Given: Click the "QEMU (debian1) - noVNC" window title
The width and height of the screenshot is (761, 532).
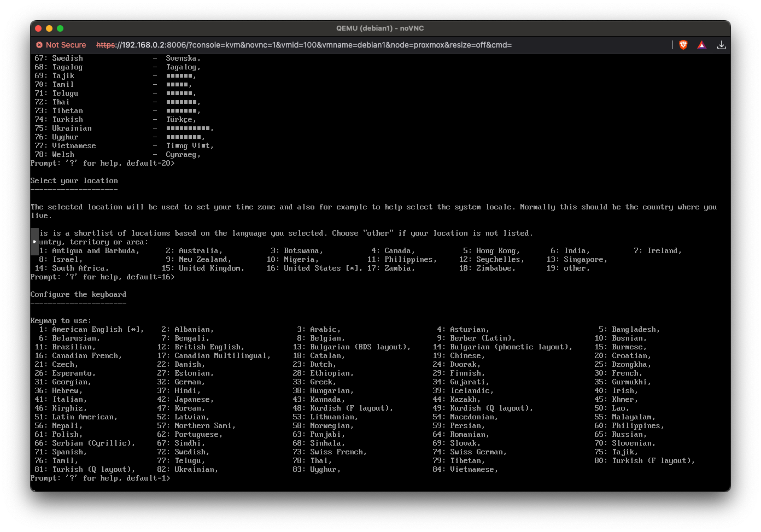Looking at the screenshot, I should point(380,28).
